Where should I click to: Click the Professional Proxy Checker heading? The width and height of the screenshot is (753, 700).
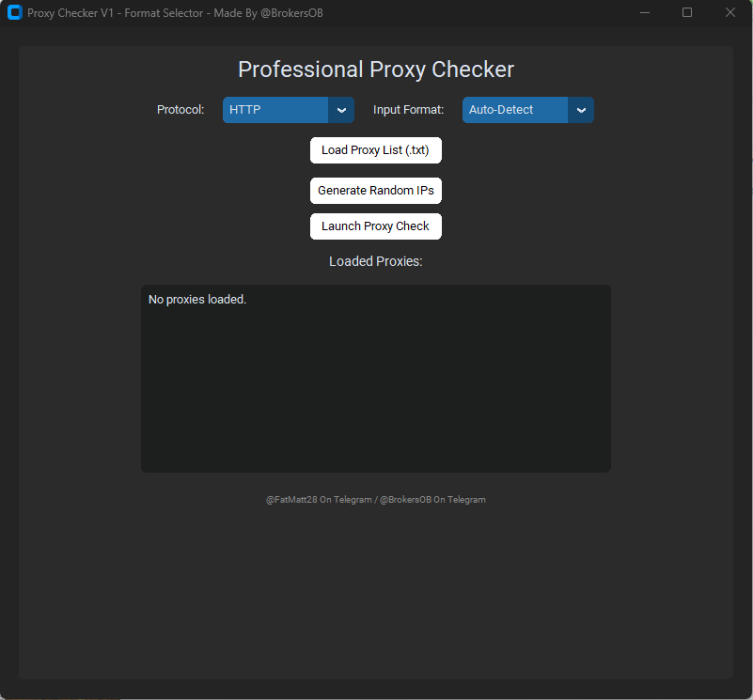pos(376,70)
